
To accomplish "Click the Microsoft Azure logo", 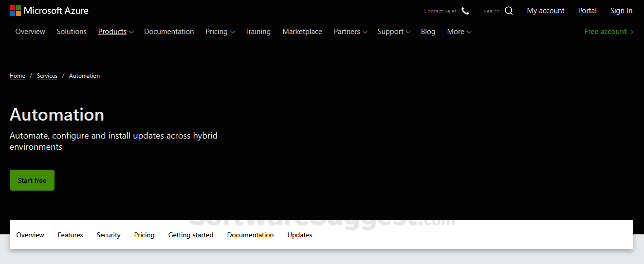I will pyautogui.click(x=49, y=11).
